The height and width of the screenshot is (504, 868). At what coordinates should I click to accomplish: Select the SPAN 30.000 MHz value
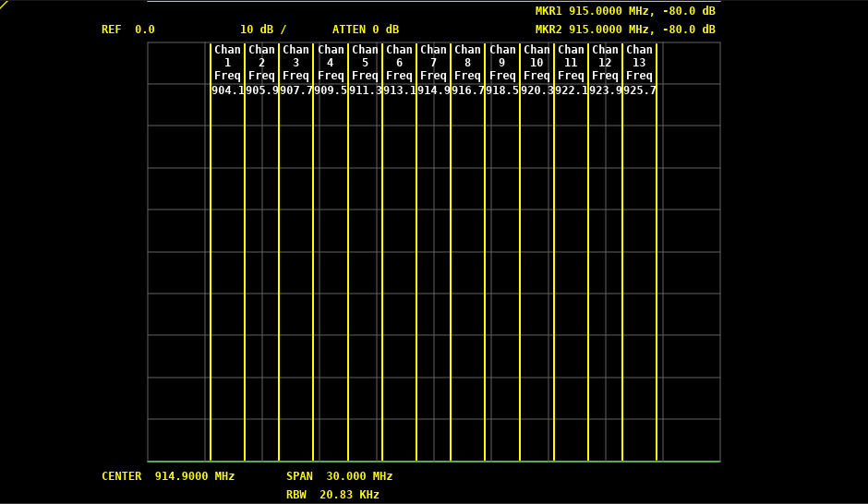pos(339,476)
